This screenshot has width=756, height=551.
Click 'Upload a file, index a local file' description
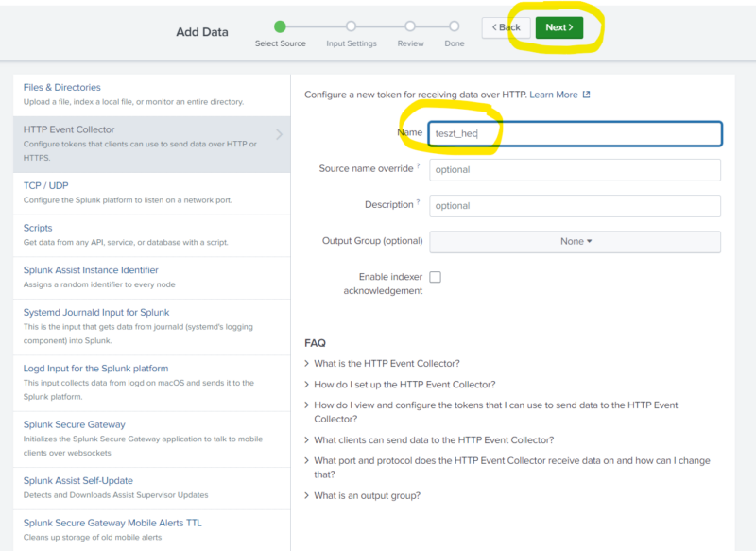pyautogui.click(x=133, y=102)
